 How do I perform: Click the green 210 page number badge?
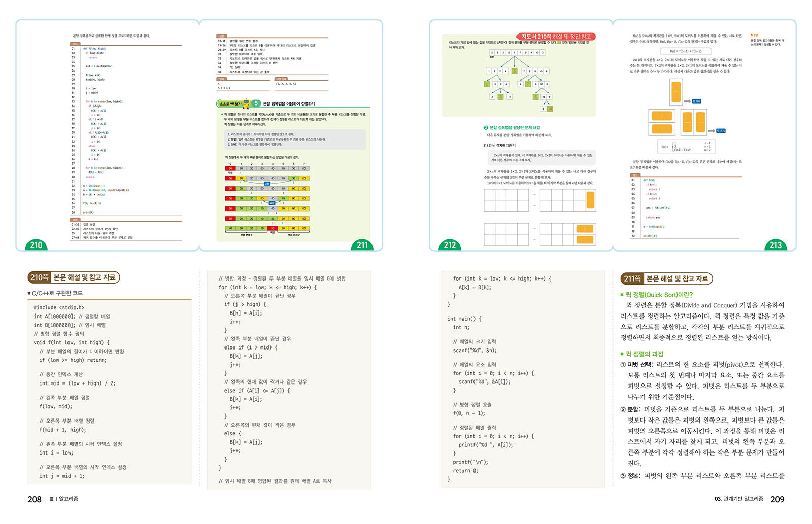(36, 245)
